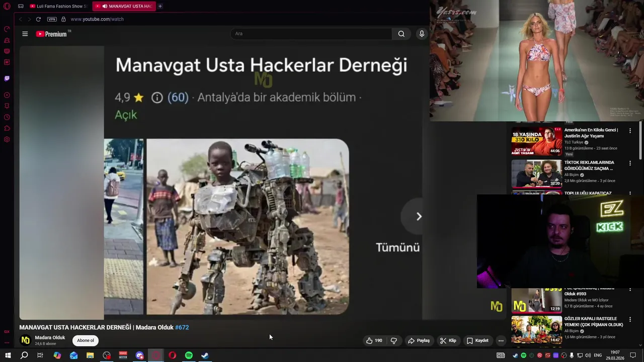Click the detached fashion show video popup
This screenshot has height=362, width=644.
[536, 61]
